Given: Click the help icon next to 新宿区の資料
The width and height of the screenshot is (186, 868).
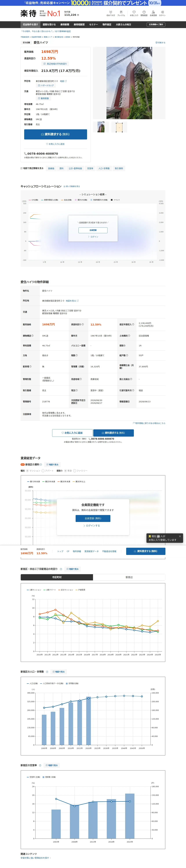Looking at the screenshot, I should (41, 464).
